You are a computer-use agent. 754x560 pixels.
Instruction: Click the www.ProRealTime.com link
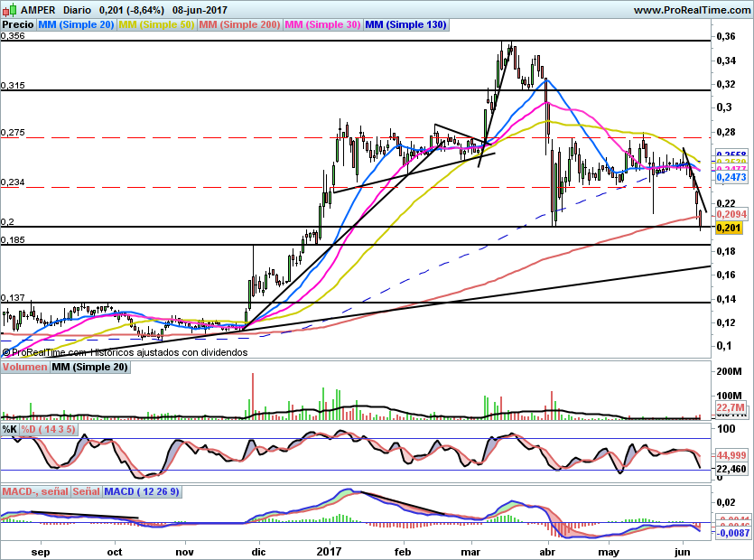691,9
